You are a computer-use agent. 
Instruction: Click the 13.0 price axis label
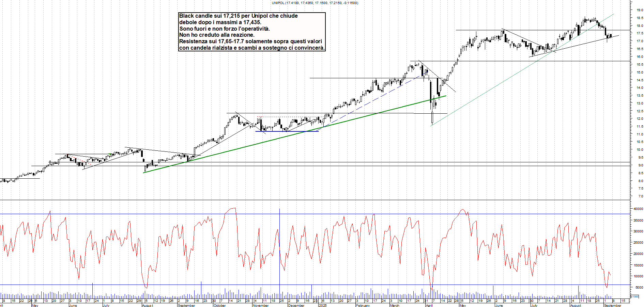tap(640, 103)
